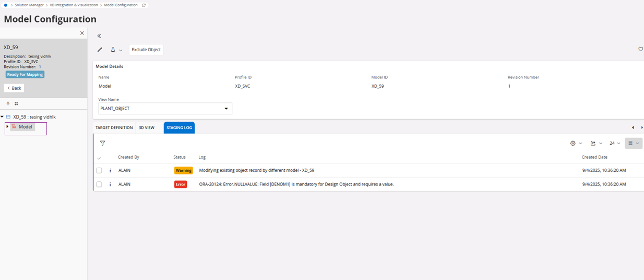Open the View Name PLANT_OBJECT dropdown
644x280 pixels.
(x=165, y=109)
